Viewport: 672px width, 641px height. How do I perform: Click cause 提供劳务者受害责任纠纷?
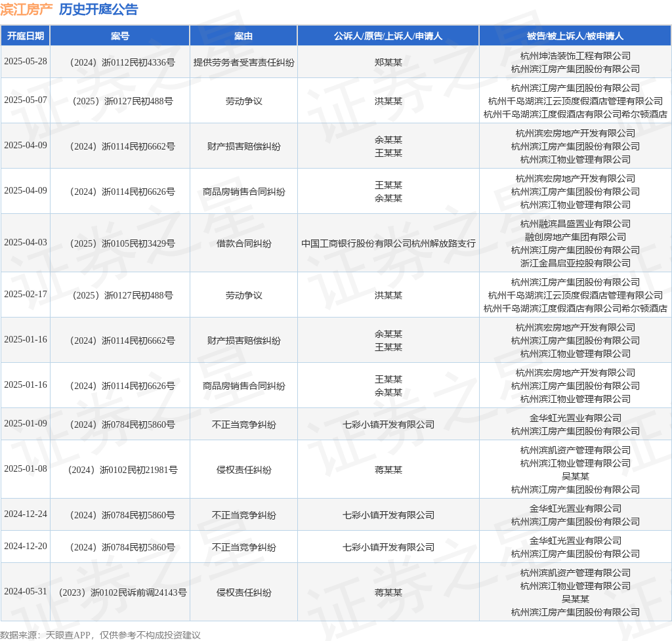click(244, 62)
